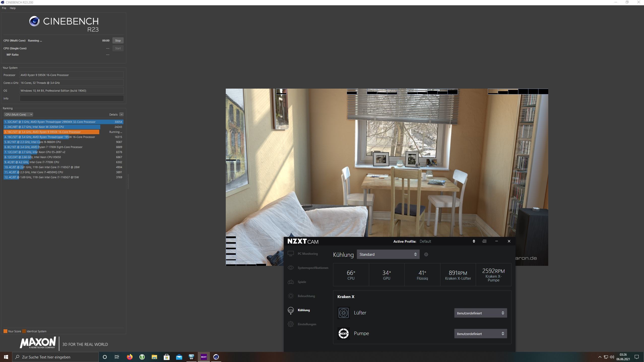
Task: Open Beleuchtung lighting section
Action: point(302,296)
